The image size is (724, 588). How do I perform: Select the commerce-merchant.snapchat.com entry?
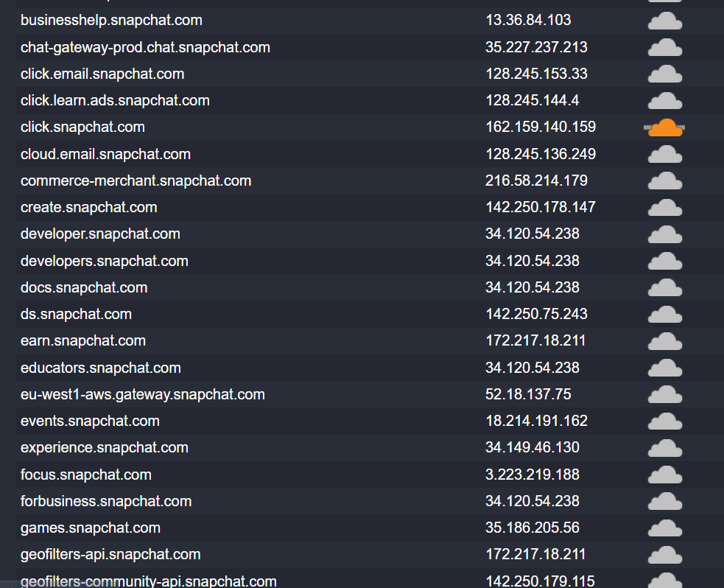[136, 181]
